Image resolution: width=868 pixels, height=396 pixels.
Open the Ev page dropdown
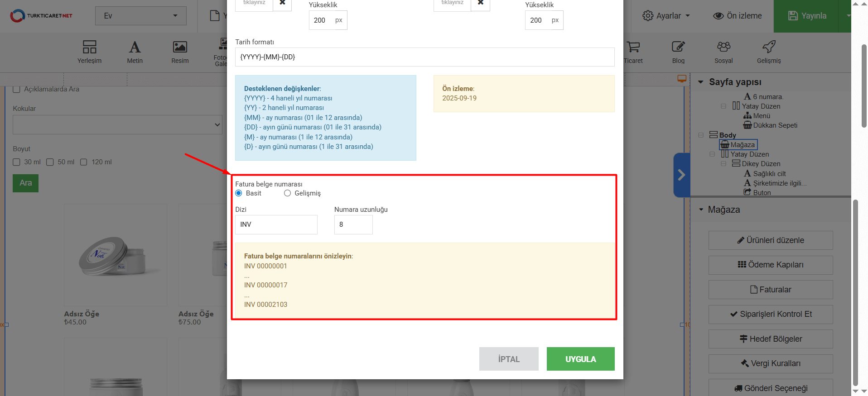(x=140, y=16)
